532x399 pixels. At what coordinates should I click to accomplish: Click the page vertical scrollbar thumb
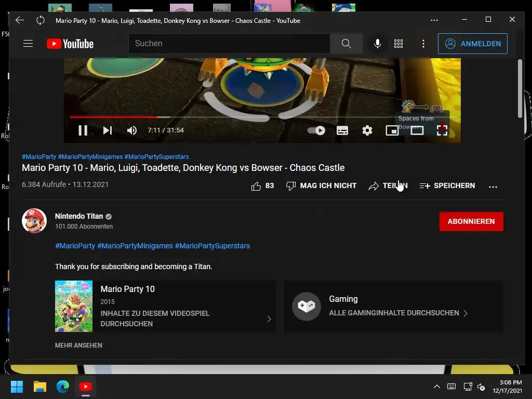click(520, 88)
